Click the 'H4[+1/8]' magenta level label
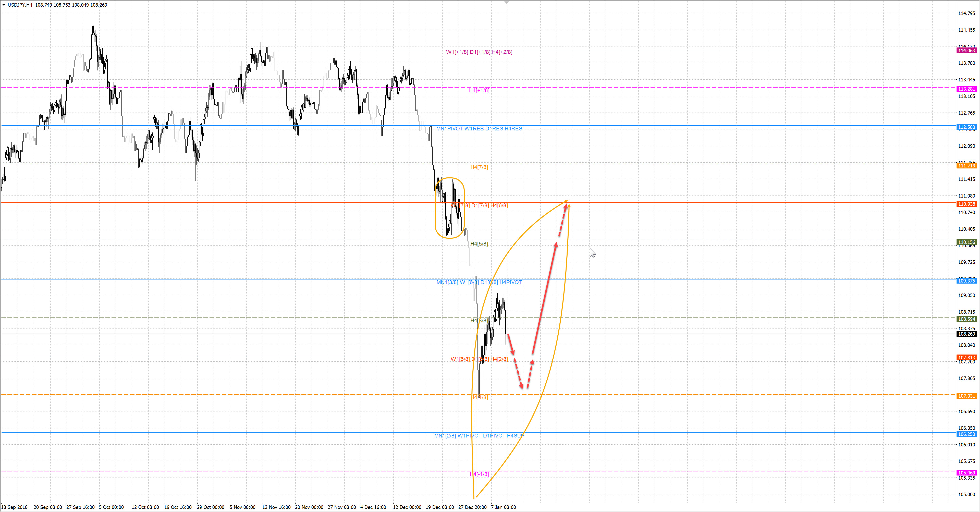 click(479, 90)
